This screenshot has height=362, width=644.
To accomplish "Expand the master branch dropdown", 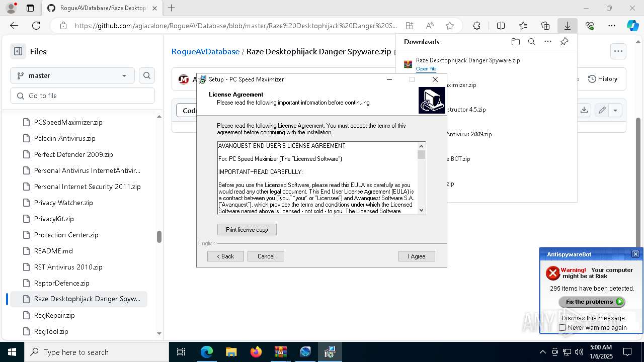I will (72, 75).
